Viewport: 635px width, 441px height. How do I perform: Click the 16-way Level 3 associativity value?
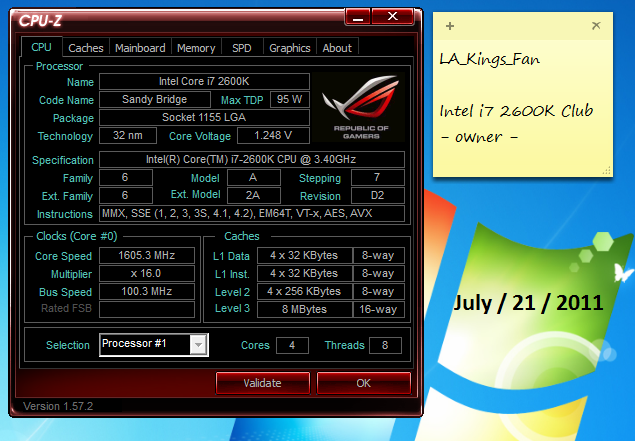(378, 309)
